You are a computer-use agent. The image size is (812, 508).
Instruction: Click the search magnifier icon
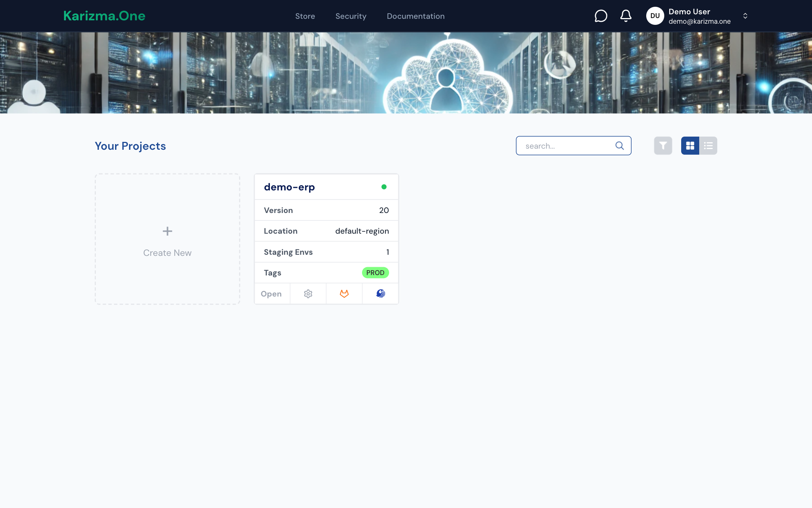click(620, 146)
